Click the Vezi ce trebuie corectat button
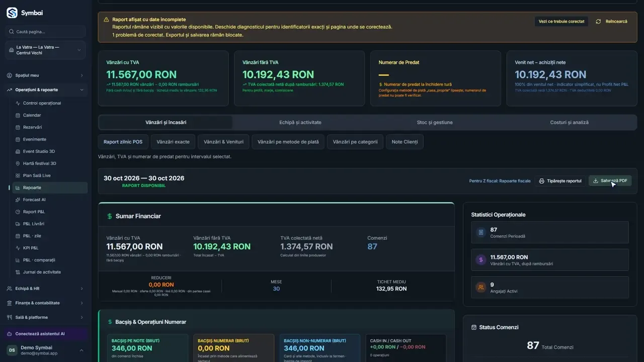This screenshot has height=362, width=644. [561, 22]
